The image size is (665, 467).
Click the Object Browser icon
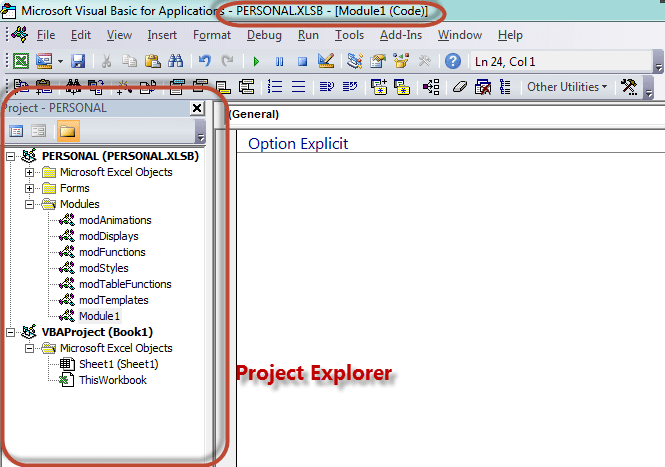[x=401, y=61]
